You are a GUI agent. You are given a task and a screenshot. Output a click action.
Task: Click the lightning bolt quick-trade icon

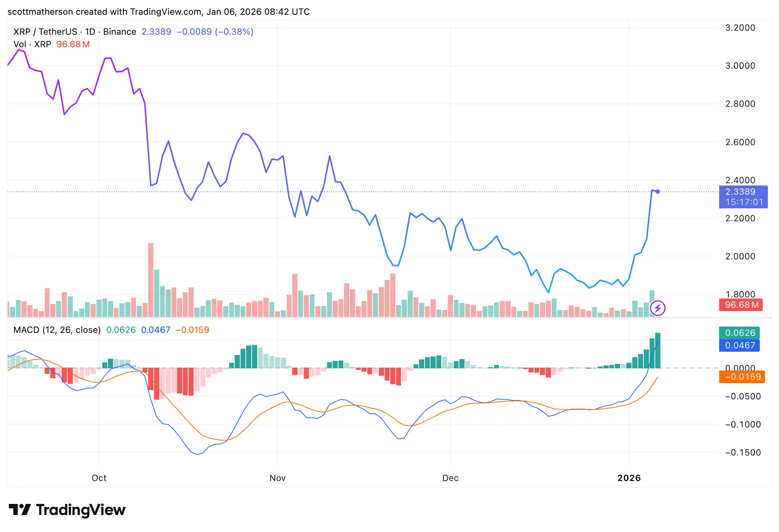coord(659,308)
